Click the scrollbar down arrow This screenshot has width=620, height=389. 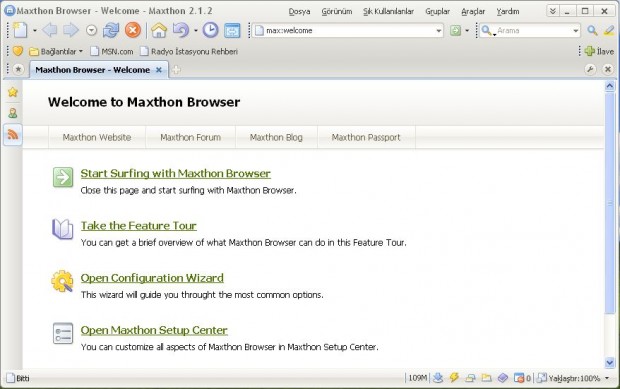click(x=609, y=362)
